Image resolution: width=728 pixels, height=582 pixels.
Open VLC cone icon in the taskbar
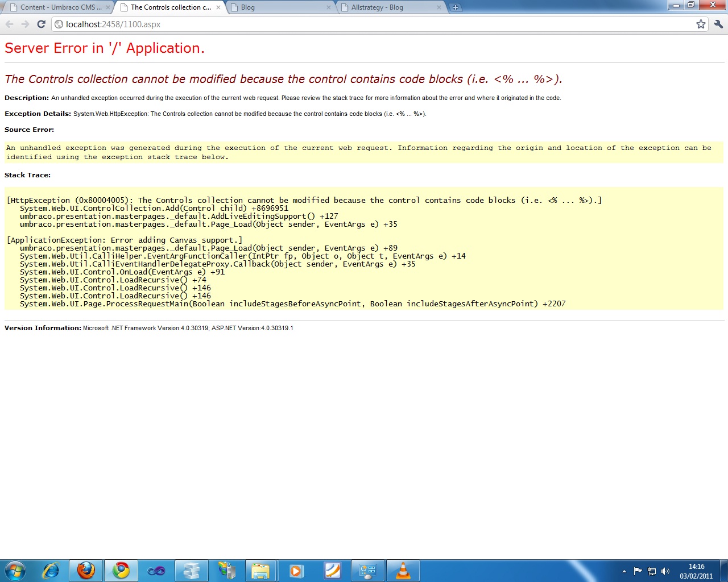[x=403, y=571]
